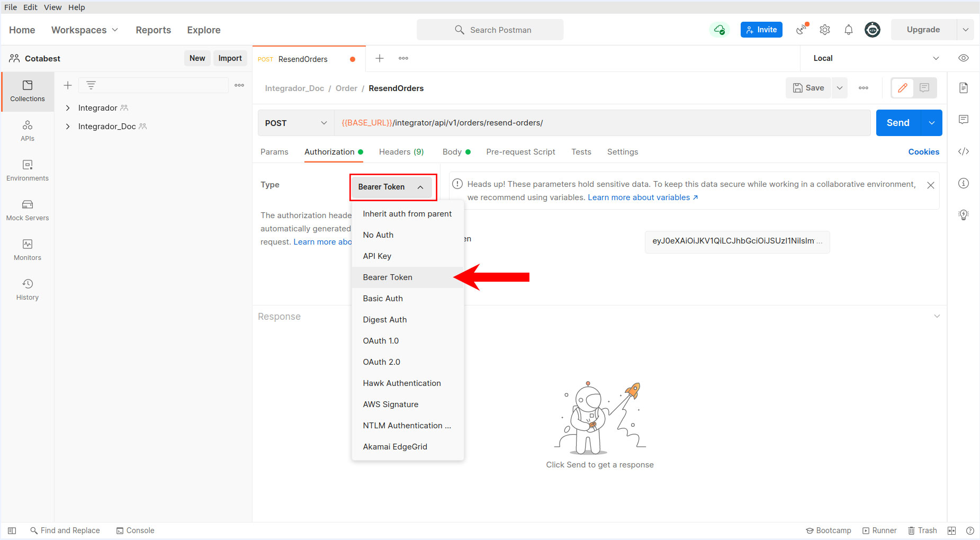
Task: Switch to comment mode icon
Action: click(x=924, y=88)
